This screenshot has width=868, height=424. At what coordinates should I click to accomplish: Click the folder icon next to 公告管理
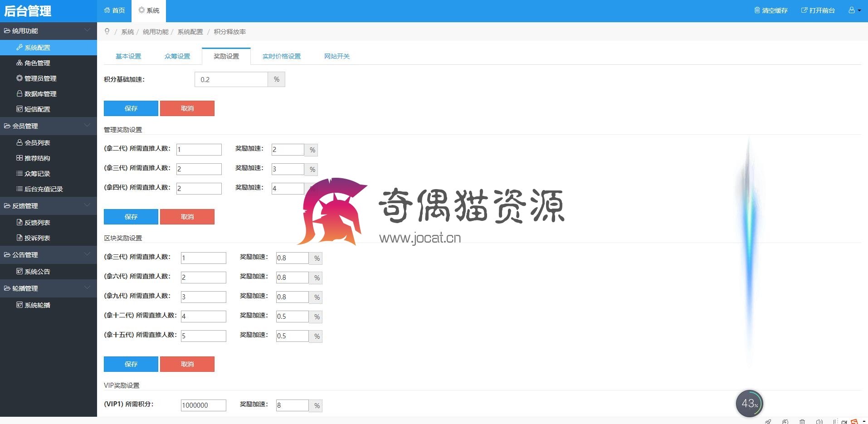(7, 255)
